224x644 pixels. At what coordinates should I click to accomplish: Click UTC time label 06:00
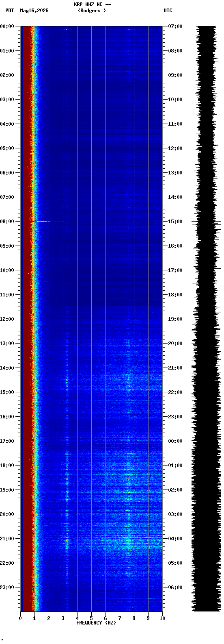coord(175,587)
